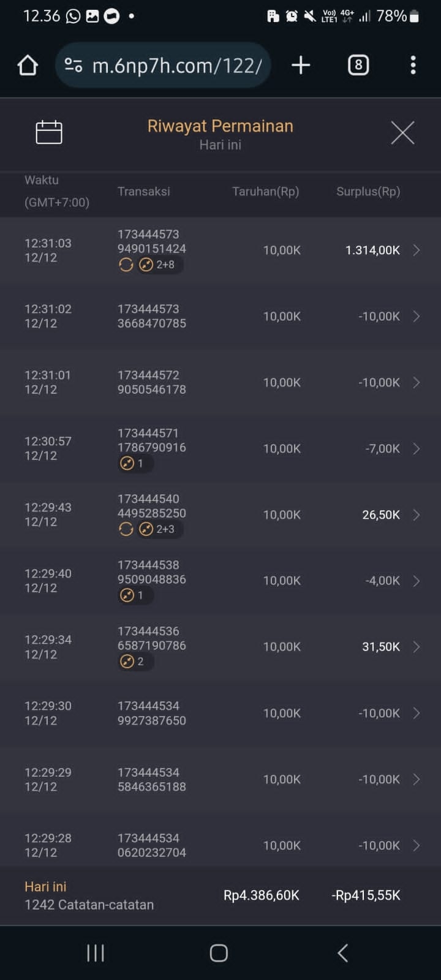441x980 pixels.
Task: Tap the browser home icon
Action: click(28, 66)
